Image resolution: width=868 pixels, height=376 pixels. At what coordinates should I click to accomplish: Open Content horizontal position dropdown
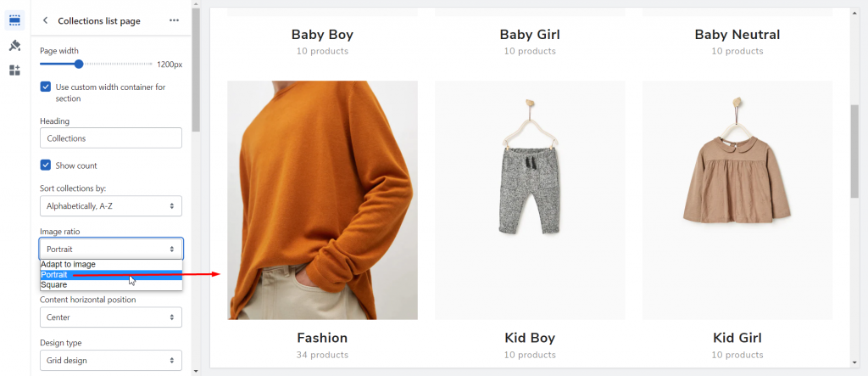[x=111, y=317]
